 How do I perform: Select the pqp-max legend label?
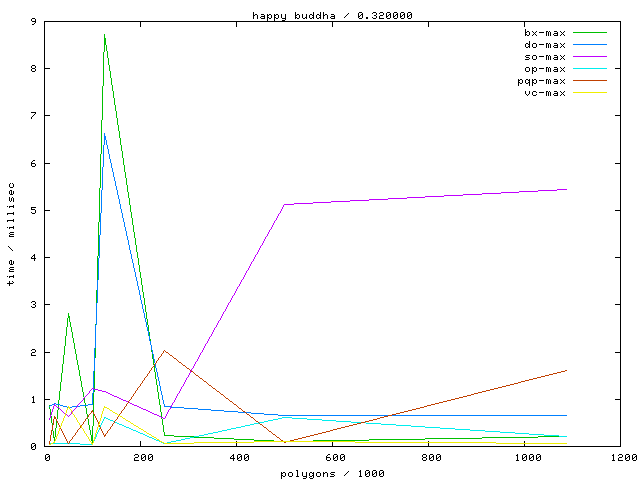542,81
